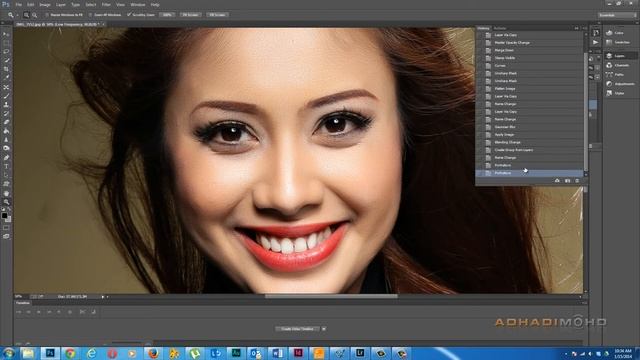
Task: Select the Clone Stamp tool
Action: tap(6, 104)
